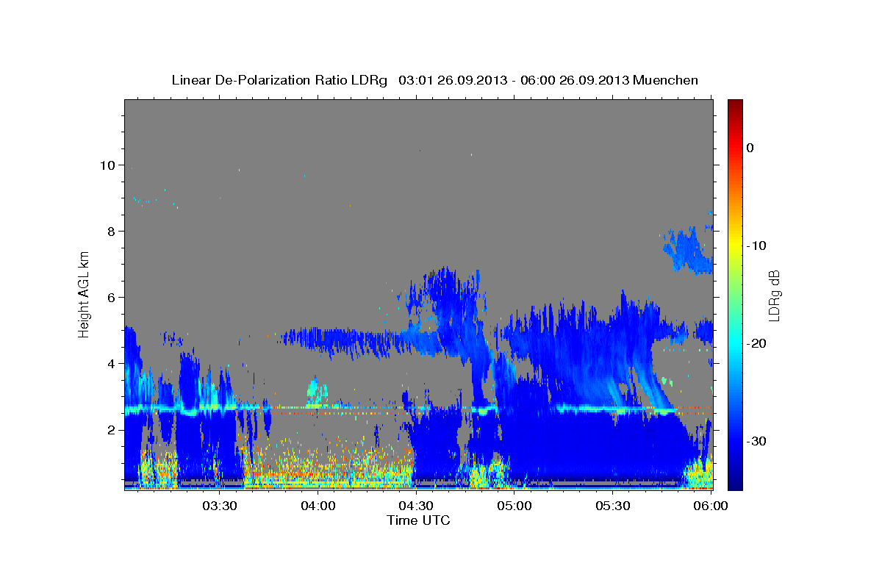Click the height tick label 8

pyautogui.click(x=112, y=231)
